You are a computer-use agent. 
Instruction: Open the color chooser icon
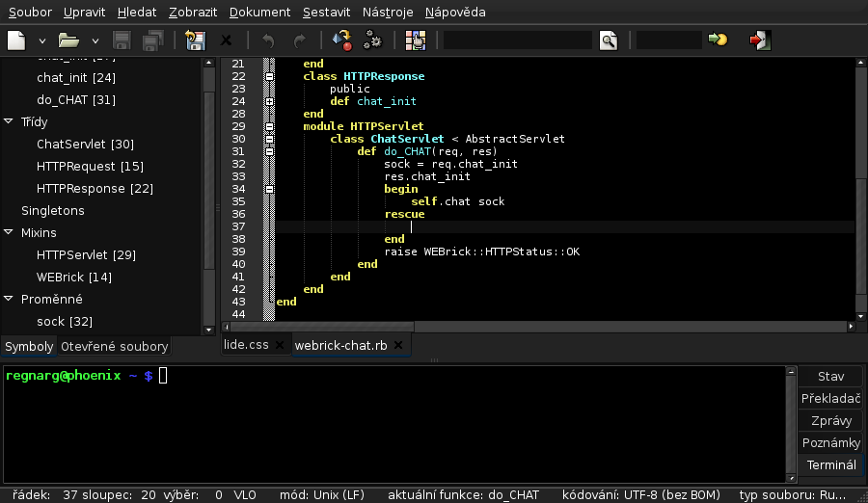[415, 40]
